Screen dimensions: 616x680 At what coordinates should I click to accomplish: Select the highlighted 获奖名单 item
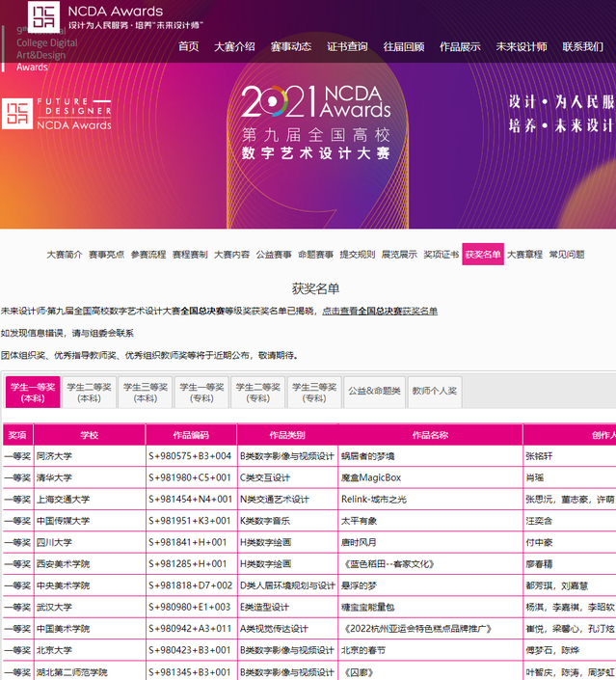[x=483, y=255]
